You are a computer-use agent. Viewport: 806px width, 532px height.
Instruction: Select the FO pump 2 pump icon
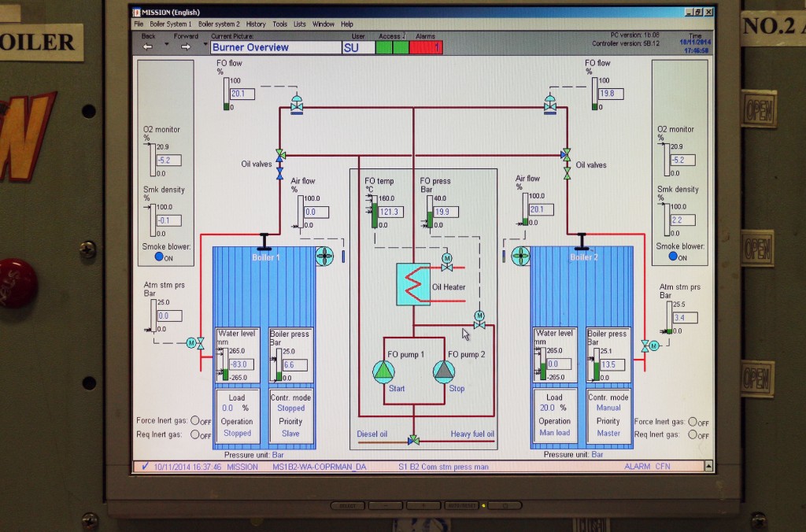tap(444, 372)
